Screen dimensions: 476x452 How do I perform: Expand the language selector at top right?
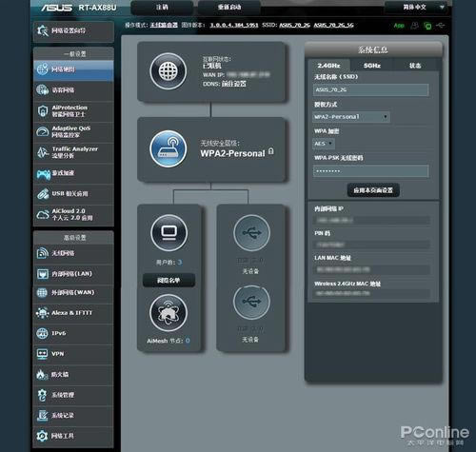coord(416,7)
